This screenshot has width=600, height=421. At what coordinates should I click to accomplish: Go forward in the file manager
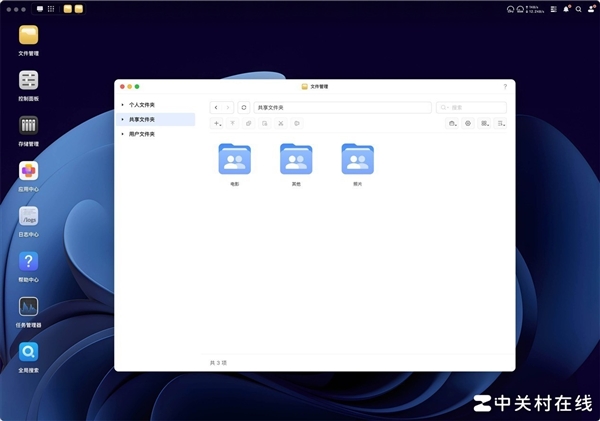pos(228,108)
